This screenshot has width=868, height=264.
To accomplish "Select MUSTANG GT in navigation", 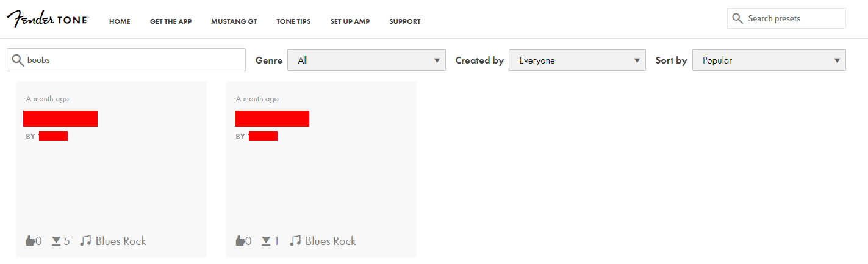I will pos(234,21).
